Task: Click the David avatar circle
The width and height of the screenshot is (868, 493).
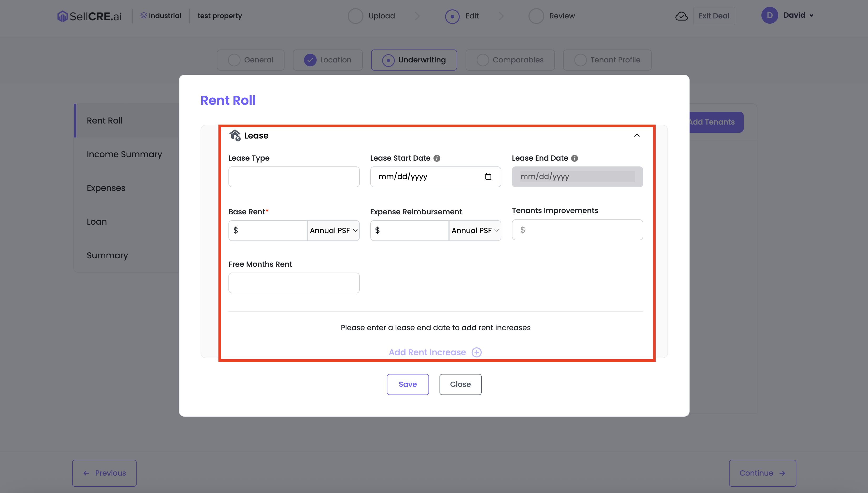Action: click(x=770, y=15)
